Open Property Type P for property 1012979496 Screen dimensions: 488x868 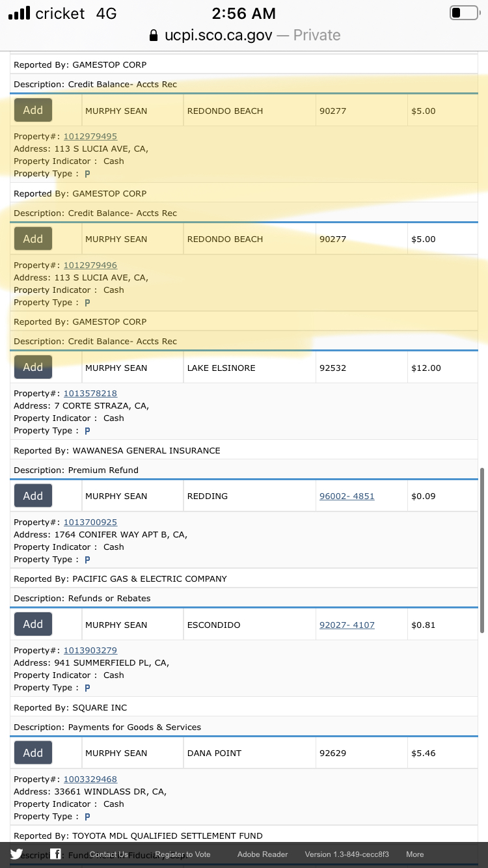[x=87, y=303]
